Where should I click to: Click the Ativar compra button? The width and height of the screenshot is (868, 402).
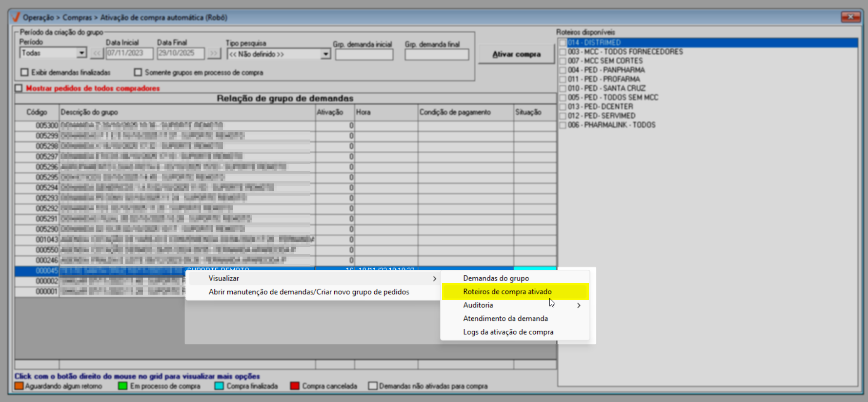coord(516,54)
